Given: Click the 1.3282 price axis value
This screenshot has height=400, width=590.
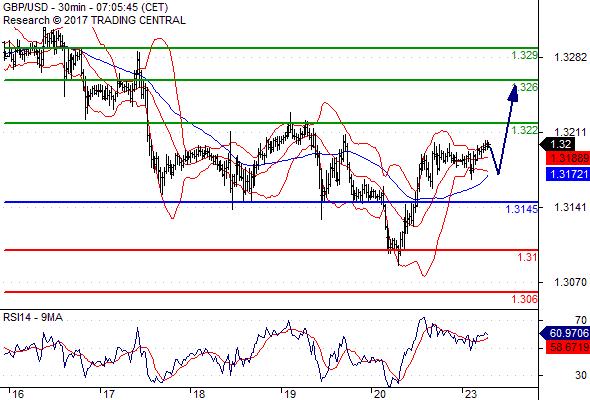Looking at the screenshot, I should click(570, 57).
